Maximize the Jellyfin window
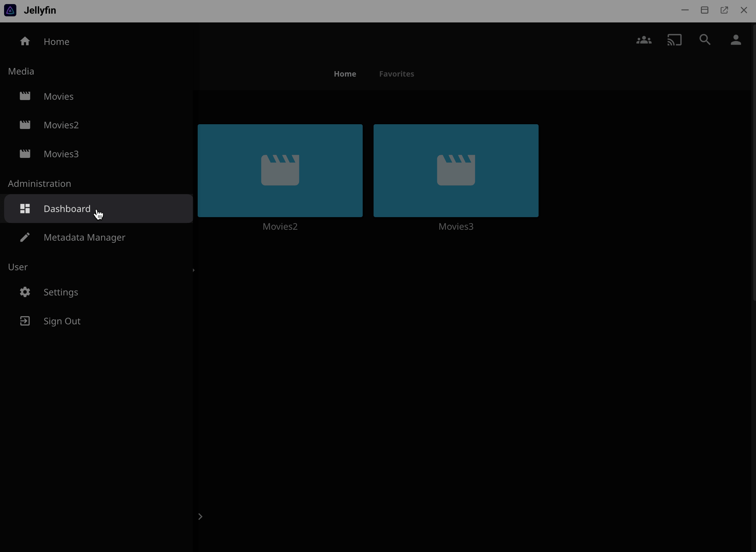The width and height of the screenshot is (756, 552). click(705, 10)
